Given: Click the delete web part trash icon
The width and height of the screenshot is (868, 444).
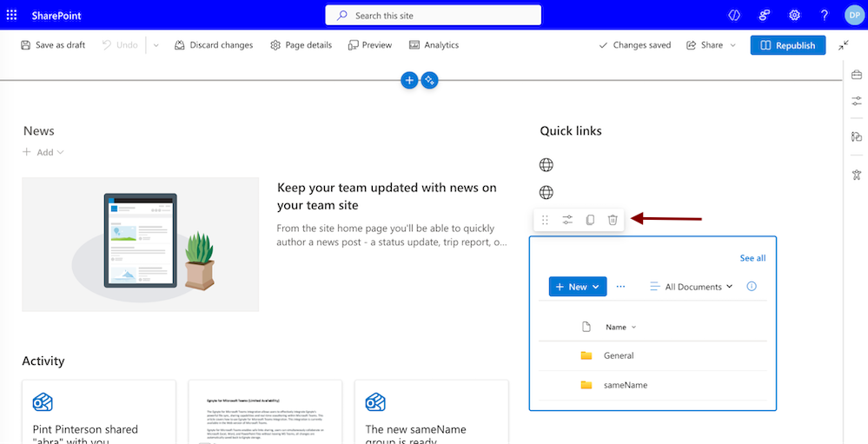Looking at the screenshot, I should point(613,220).
